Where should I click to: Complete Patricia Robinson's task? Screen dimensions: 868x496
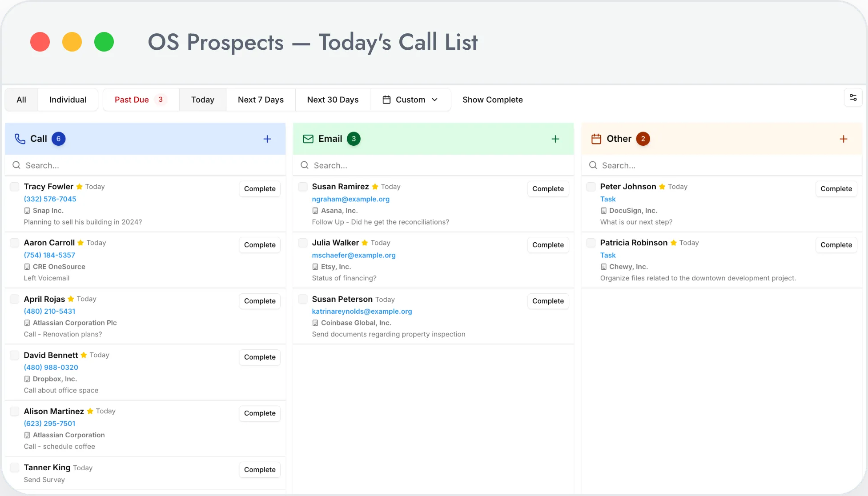(836, 245)
